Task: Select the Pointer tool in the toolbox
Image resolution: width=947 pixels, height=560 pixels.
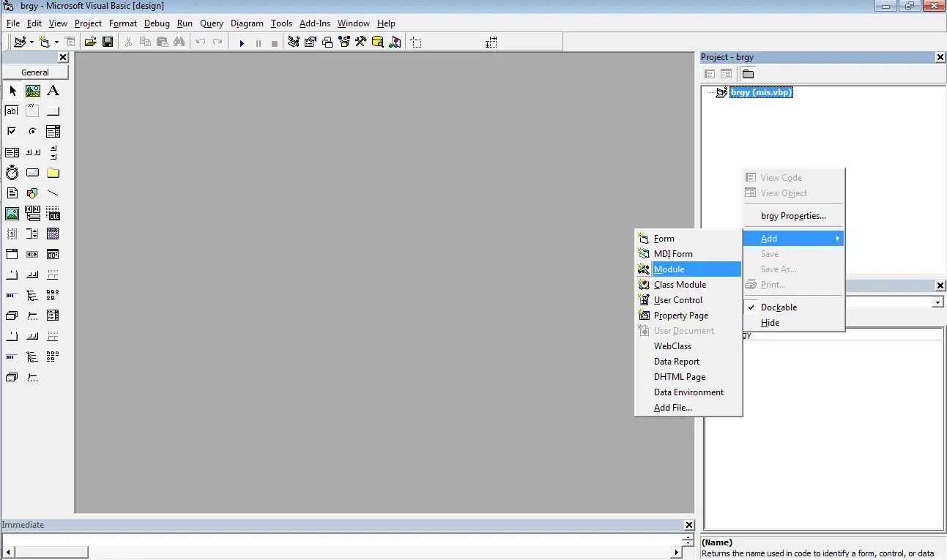Action: (x=12, y=91)
